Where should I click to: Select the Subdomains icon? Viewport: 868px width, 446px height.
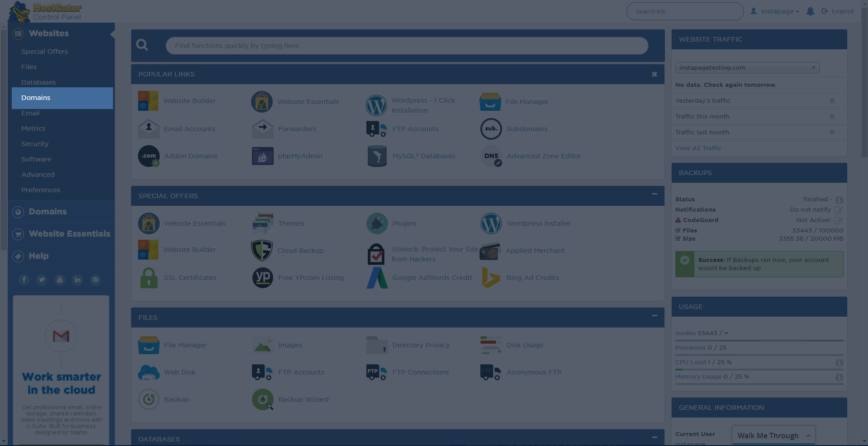point(491,128)
